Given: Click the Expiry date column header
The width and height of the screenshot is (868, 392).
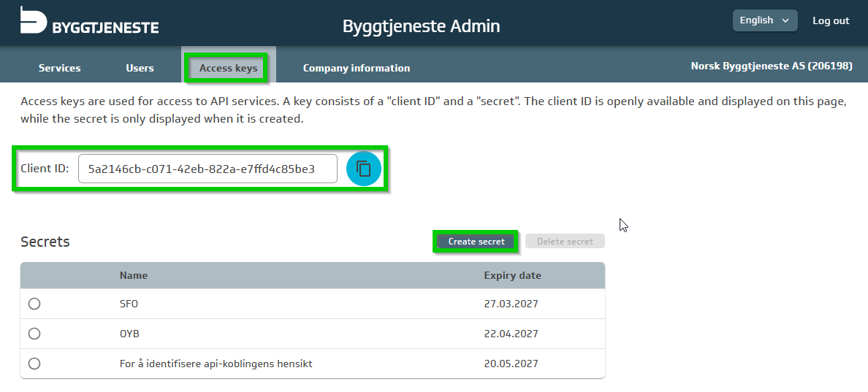Looking at the screenshot, I should click(x=512, y=275).
